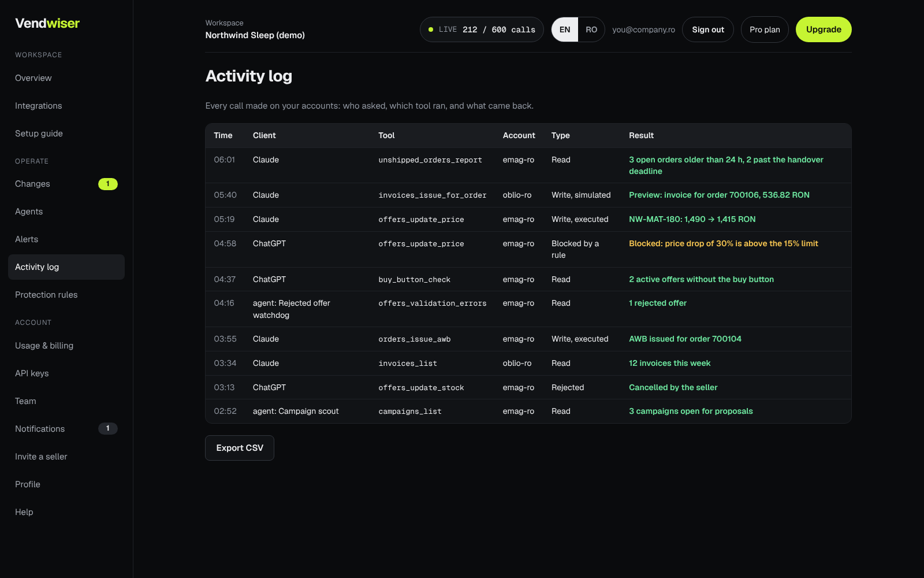Switch language to EN

[565, 29]
